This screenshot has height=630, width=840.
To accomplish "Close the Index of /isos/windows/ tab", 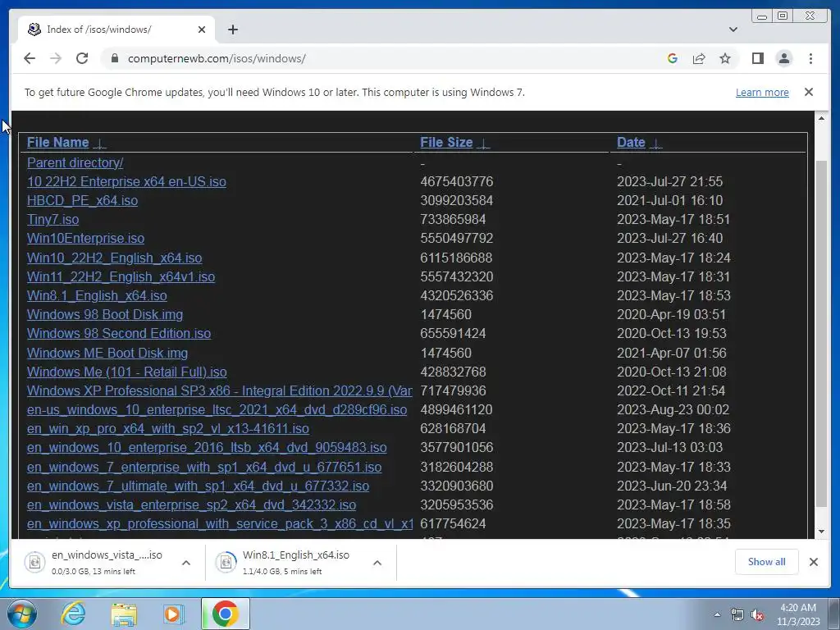I will click(x=202, y=30).
